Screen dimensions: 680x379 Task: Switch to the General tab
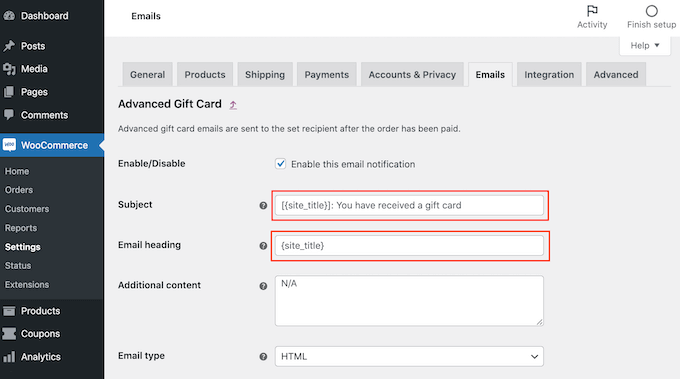pyautogui.click(x=147, y=75)
